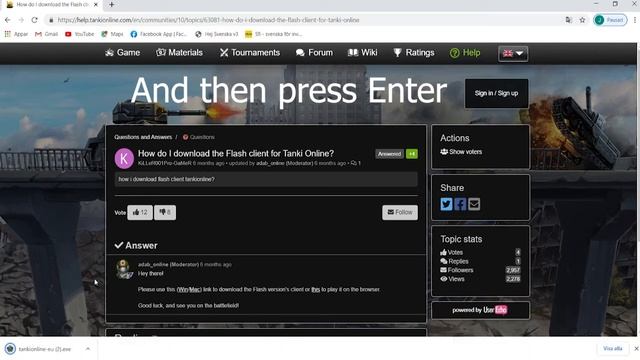Image resolution: width=640 pixels, height=360 pixels.
Task: Open the Ratings menu item
Action: 414,53
